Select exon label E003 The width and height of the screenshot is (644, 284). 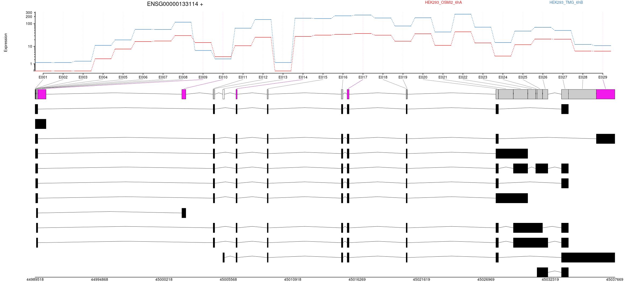[83, 77]
